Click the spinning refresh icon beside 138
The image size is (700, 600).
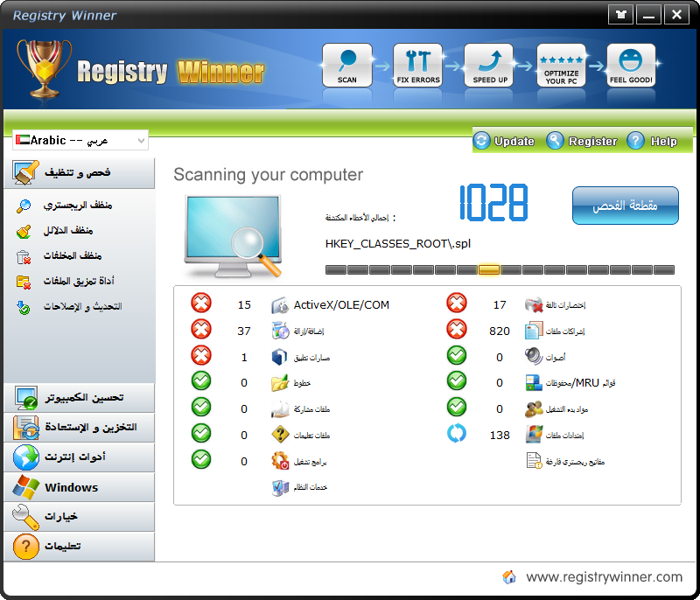tap(457, 433)
